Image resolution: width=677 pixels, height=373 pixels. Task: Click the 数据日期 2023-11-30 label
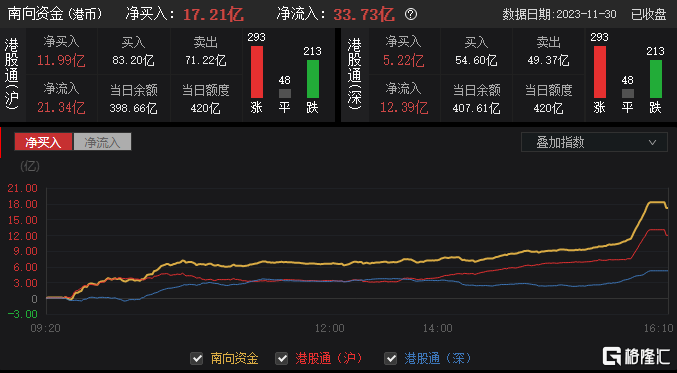tap(559, 15)
